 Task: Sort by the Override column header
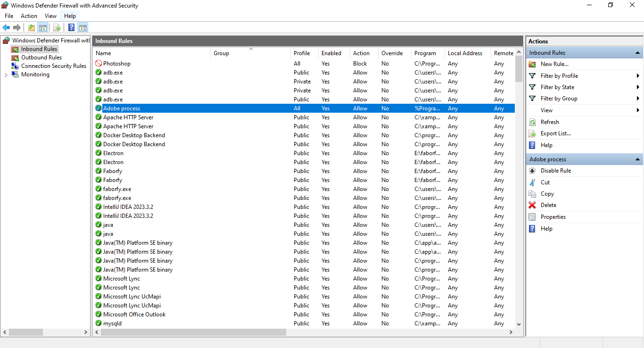395,53
